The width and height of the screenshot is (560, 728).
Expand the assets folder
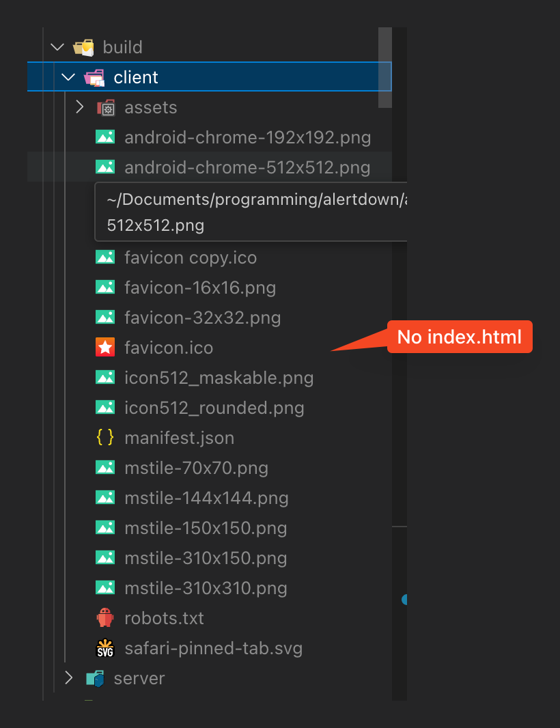click(x=80, y=107)
